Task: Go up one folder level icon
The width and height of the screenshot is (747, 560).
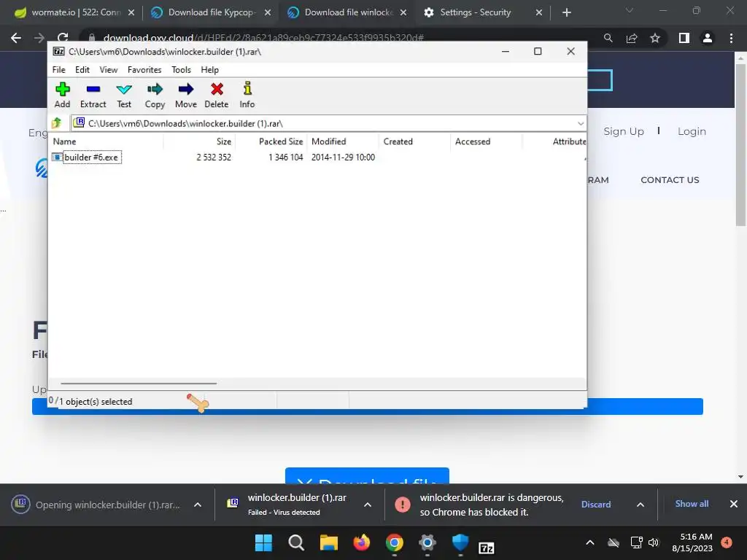Action: click(57, 123)
